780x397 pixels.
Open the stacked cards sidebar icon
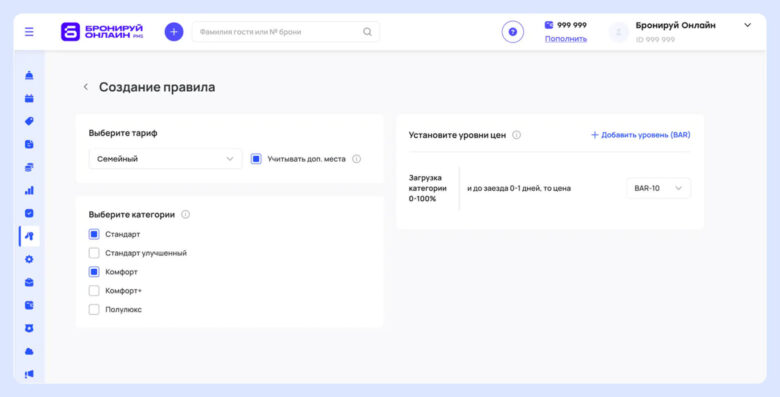coord(29,167)
